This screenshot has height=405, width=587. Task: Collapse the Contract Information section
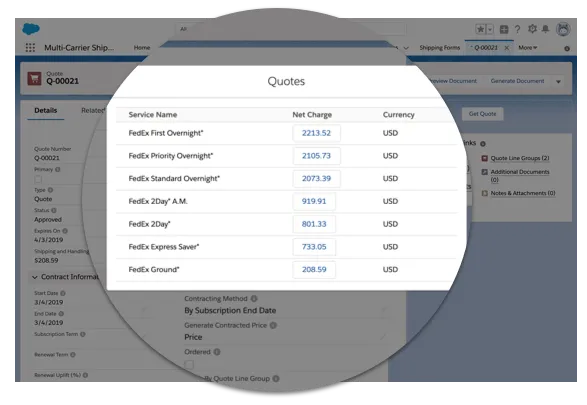(x=35, y=277)
